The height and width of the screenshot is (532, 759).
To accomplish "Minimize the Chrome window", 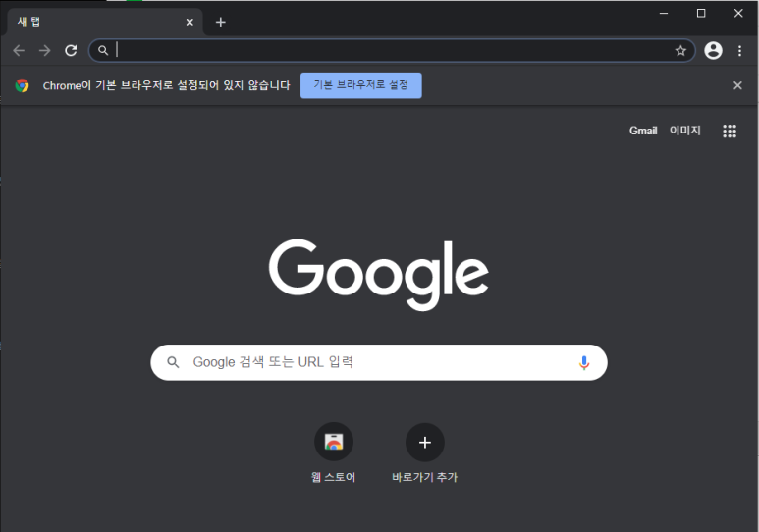I will click(x=664, y=14).
